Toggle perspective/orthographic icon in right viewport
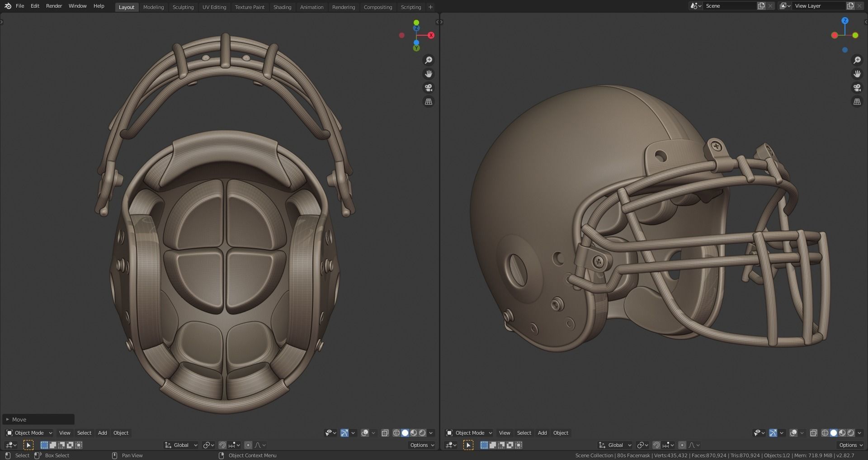Screen dimensions: 868x460 click(857, 102)
